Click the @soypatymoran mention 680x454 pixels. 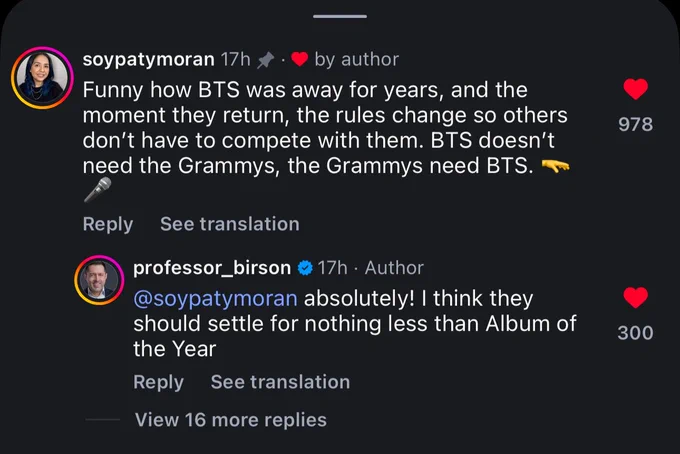[215, 299]
